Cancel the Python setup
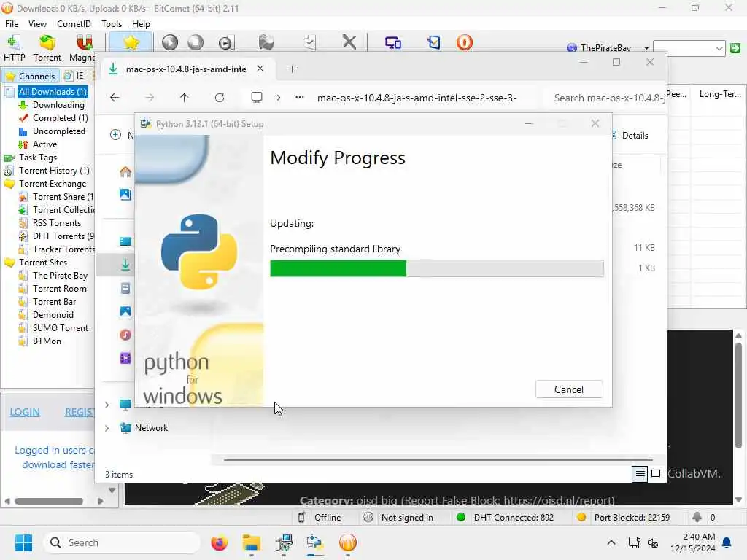The image size is (747, 560). [x=569, y=389]
